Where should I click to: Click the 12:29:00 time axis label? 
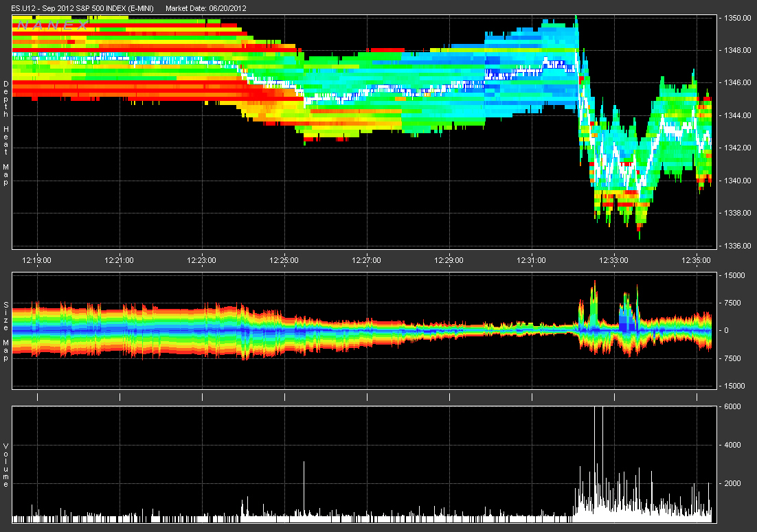(449, 260)
